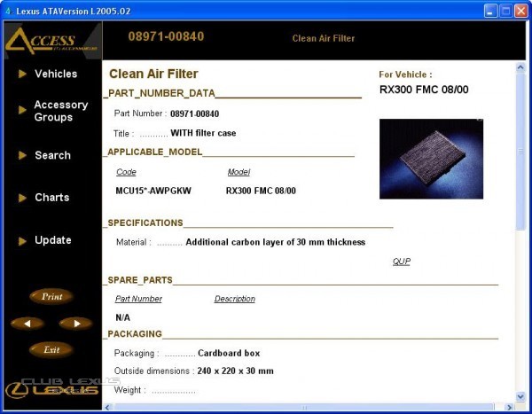Select Update in the sidebar
This screenshot has height=414, width=532.
tap(52, 240)
